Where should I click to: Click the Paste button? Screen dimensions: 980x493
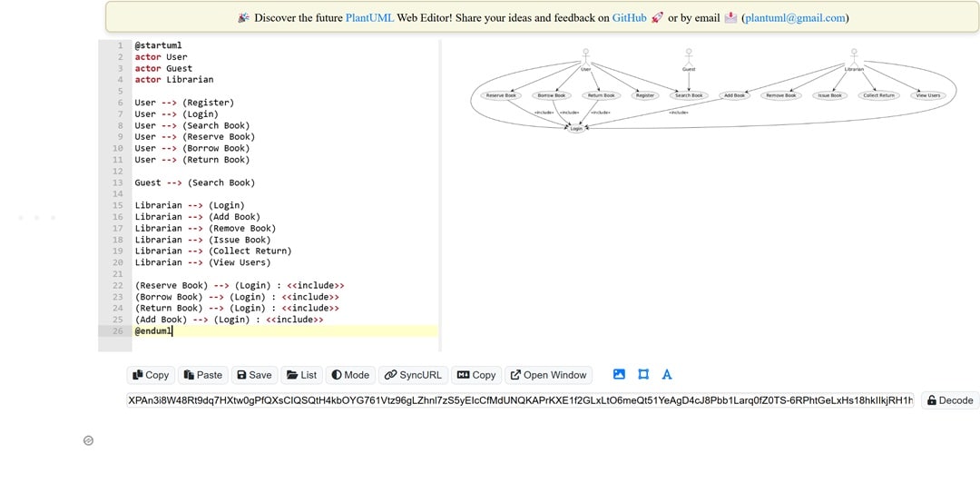[203, 375]
